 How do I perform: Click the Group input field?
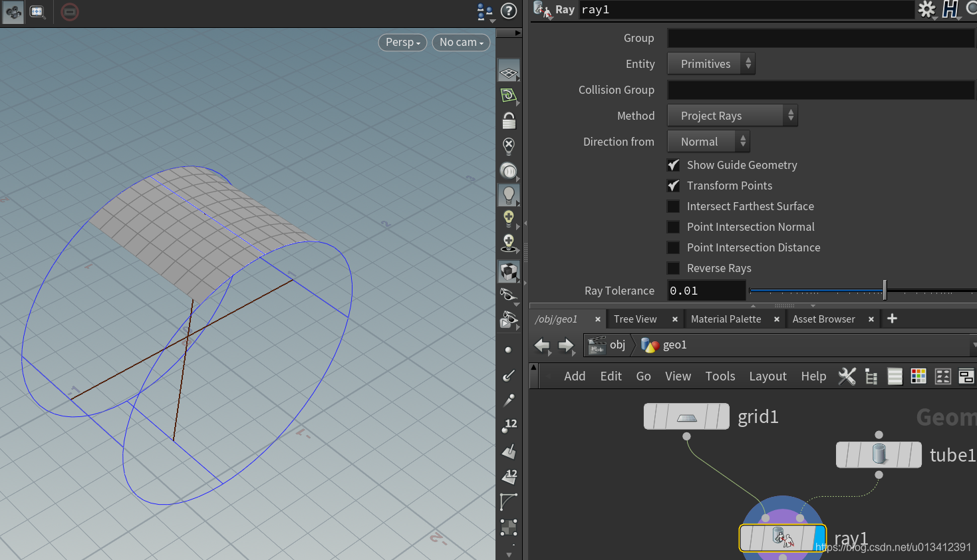point(821,38)
